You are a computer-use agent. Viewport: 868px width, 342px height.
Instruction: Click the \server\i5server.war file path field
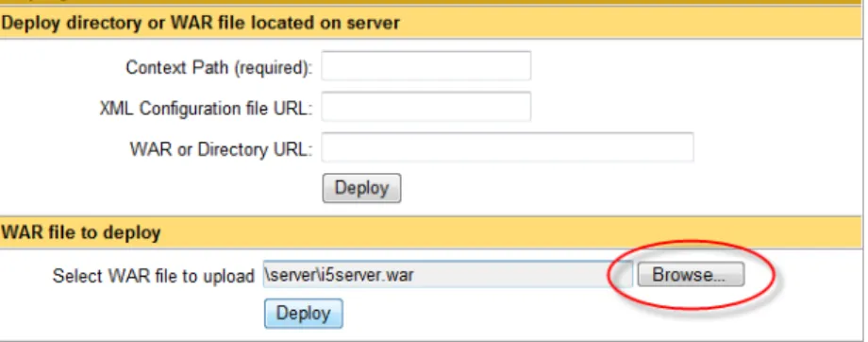click(448, 274)
